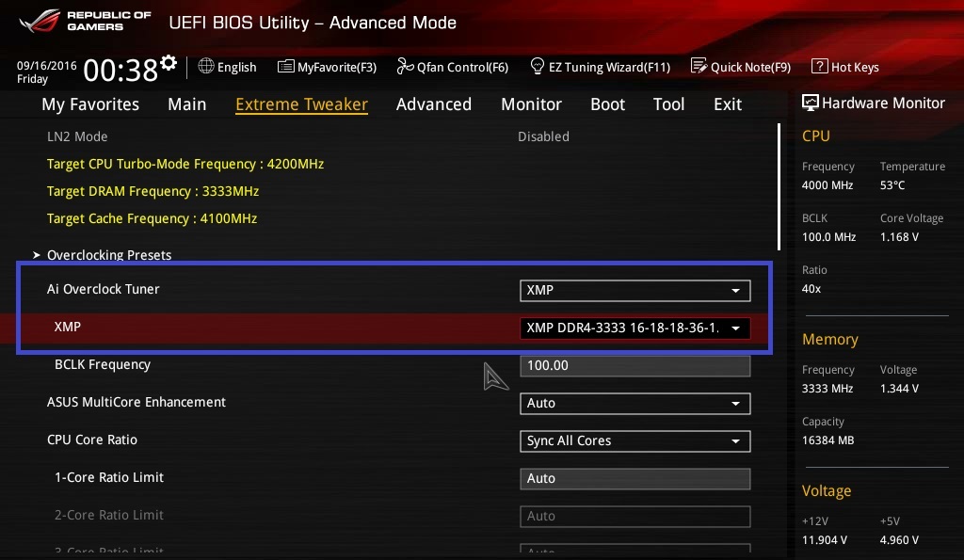
Task: Launch Qfan Control(F6)
Action: pyautogui.click(x=453, y=67)
